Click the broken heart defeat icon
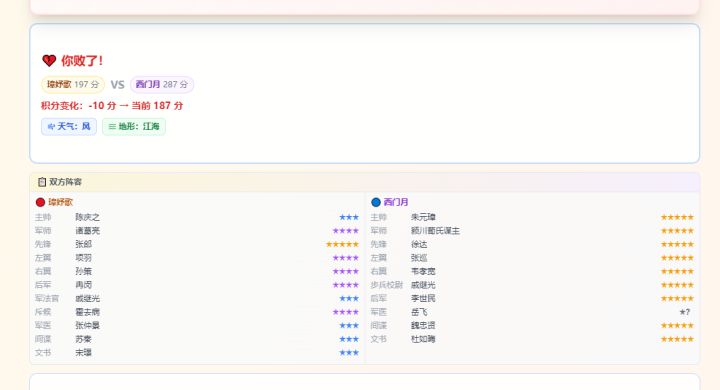Image resolution: width=720 pixels, height=390 pixels. pyautogui.click(x=49, y=61)
